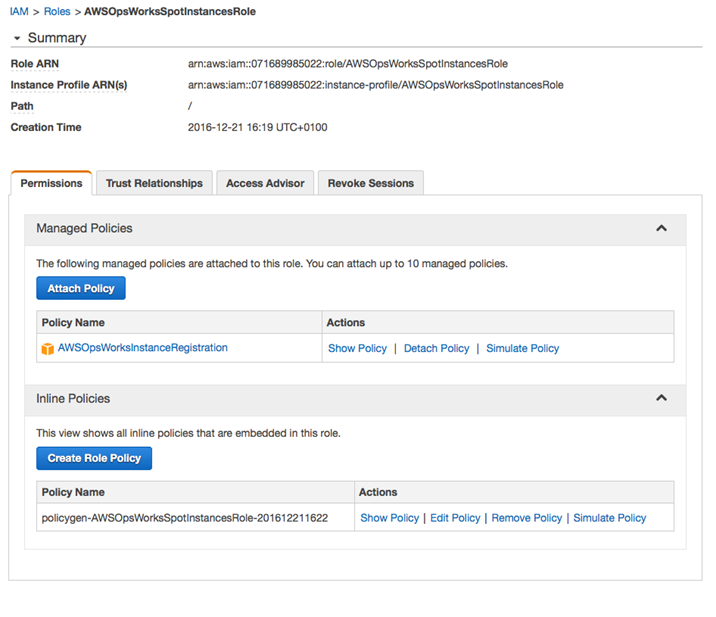Click the Managed Policies heading text
Viewport: 716px width, 617px height.
(x=84, y=228)
